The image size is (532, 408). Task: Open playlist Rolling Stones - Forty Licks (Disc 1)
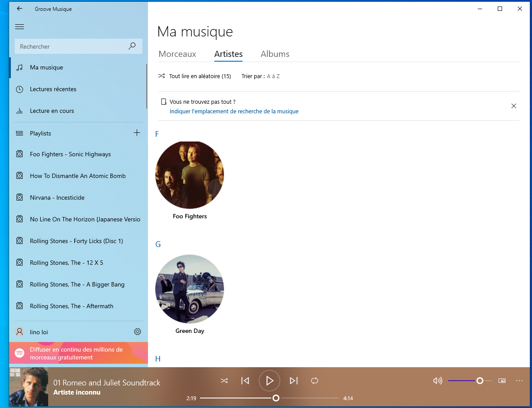click(x=78, y=241)
